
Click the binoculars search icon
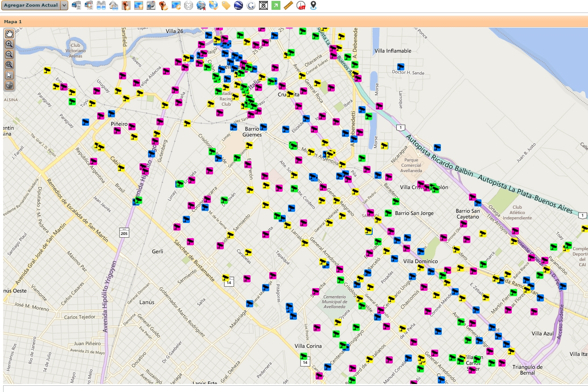coord(101,5)
